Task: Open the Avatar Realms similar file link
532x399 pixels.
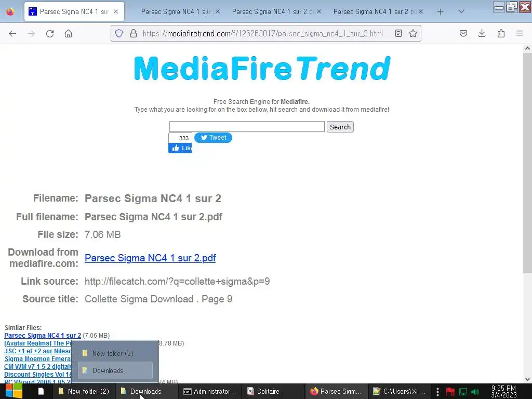Action: 37,343
